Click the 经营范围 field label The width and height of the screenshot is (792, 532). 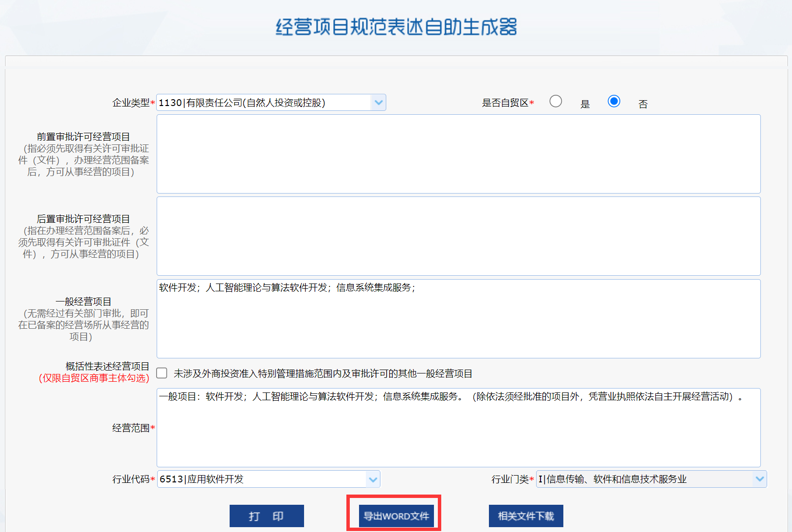(x=131, y=428)
